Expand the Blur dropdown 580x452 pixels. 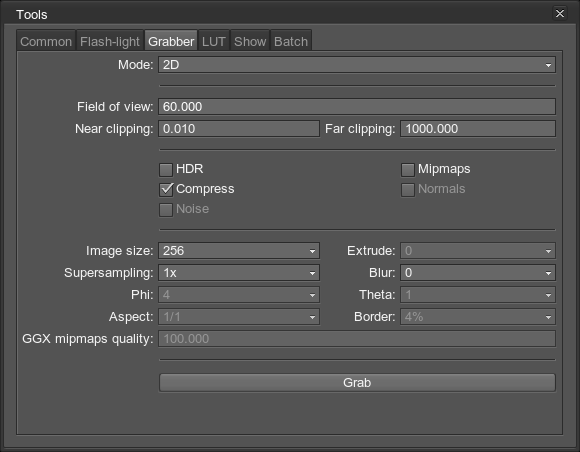(x=478, y=273)
